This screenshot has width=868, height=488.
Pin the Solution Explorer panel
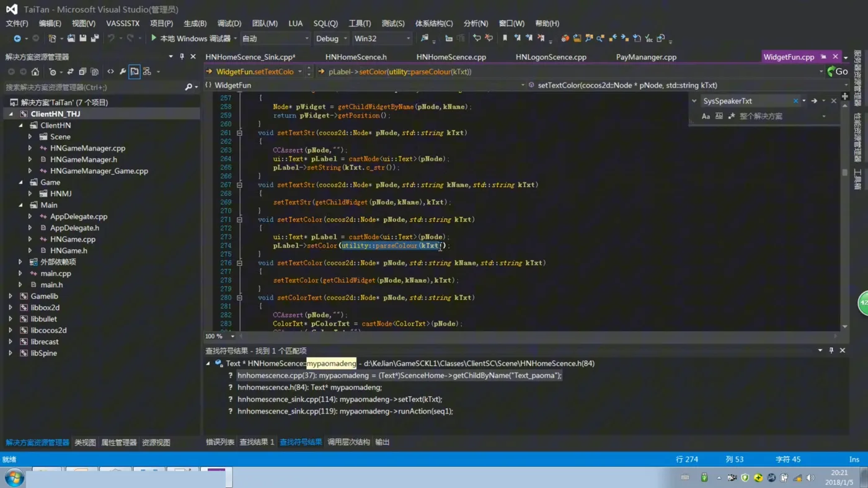(x=182, y=56)
